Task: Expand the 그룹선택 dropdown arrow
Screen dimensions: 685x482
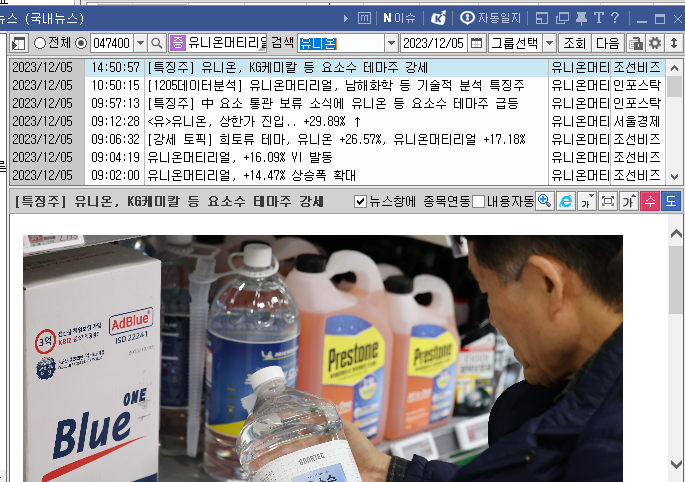Action: (550, 43)
